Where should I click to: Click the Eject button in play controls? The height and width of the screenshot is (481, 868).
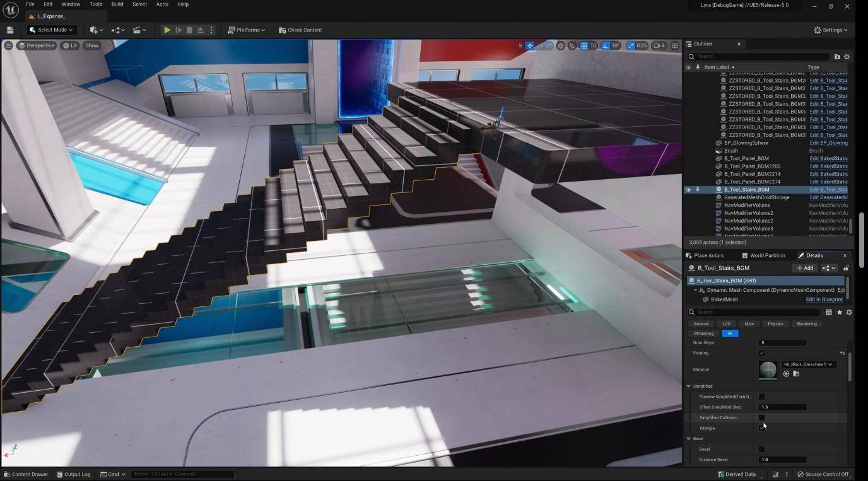[x=200, y=30]
